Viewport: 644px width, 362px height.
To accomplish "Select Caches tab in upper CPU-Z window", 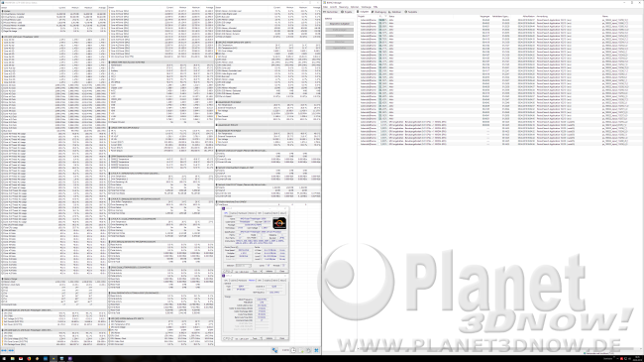I will point(233,213).
